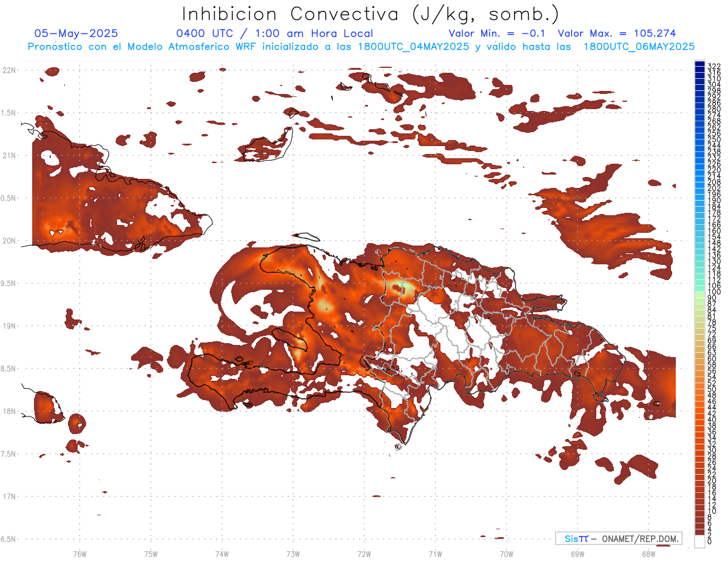The image size is (728, 562).
Task: Click the '0' colorbar label
Action: pos(710,541)
